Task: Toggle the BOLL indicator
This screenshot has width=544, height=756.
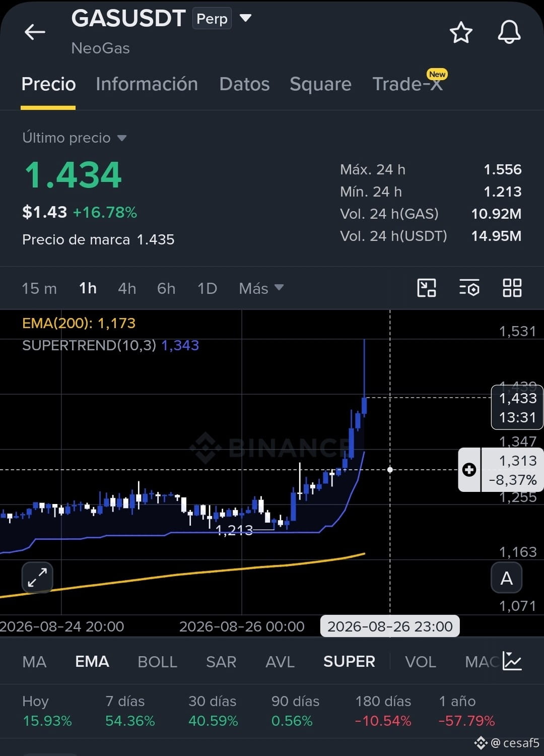Action: pos(158,662)
